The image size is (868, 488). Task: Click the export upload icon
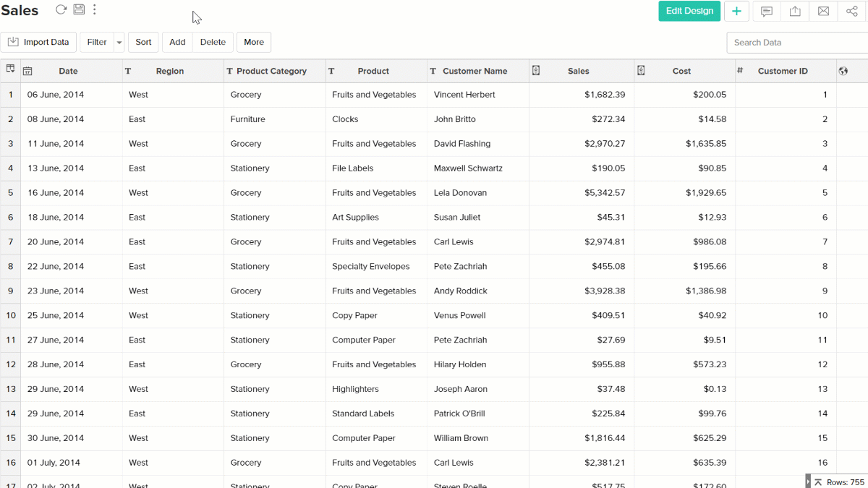click(795, 12)
